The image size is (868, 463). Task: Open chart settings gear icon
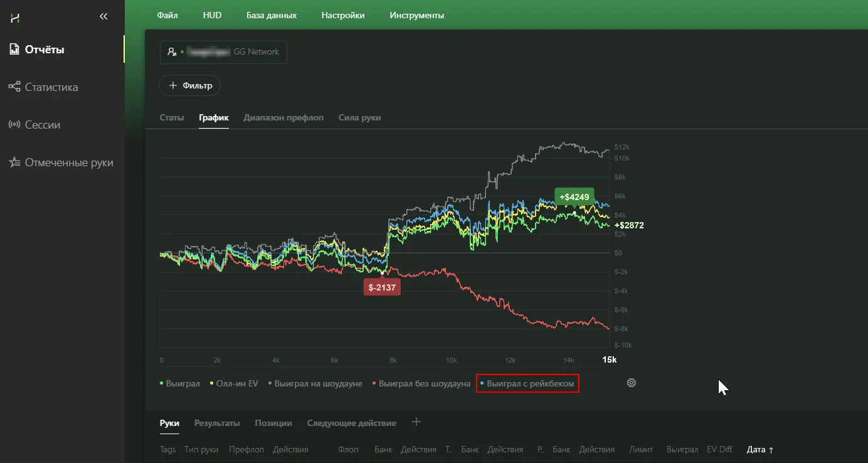[632, 383]
